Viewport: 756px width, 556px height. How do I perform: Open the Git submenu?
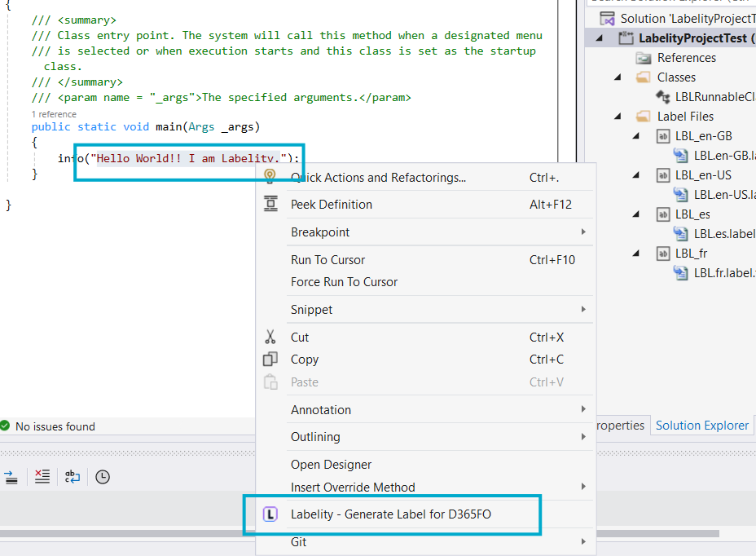[426, 542]
